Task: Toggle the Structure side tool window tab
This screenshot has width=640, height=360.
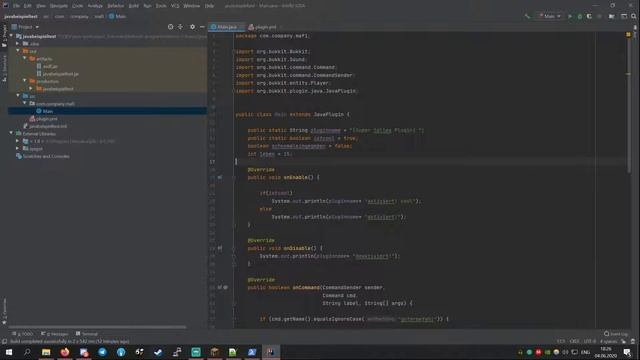Action: [x=4, y=68]
